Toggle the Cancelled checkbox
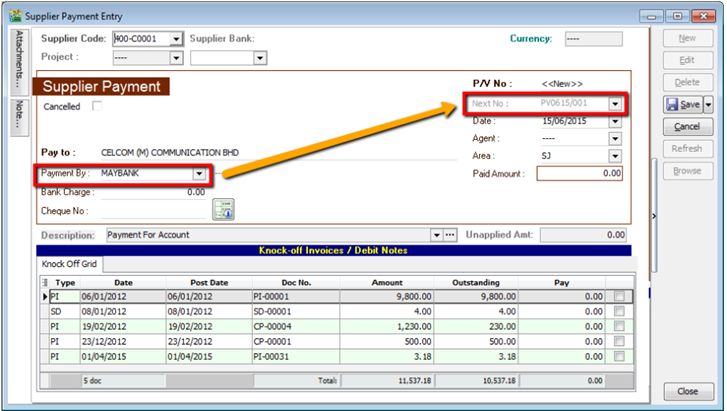The image size is (727, 411). (x=97, y=106)
